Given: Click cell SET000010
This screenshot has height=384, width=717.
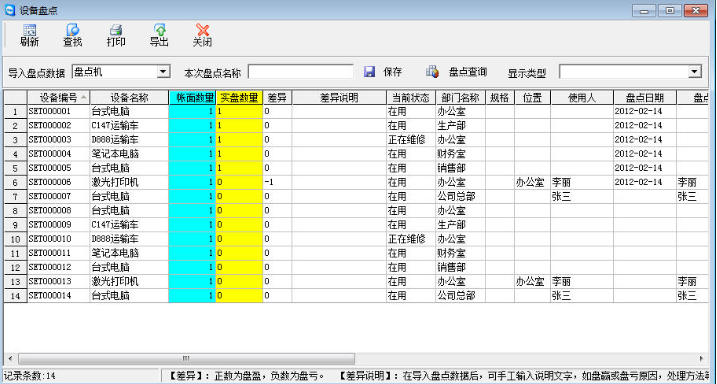Looking at the screenshot, I should tap(59, 239).
